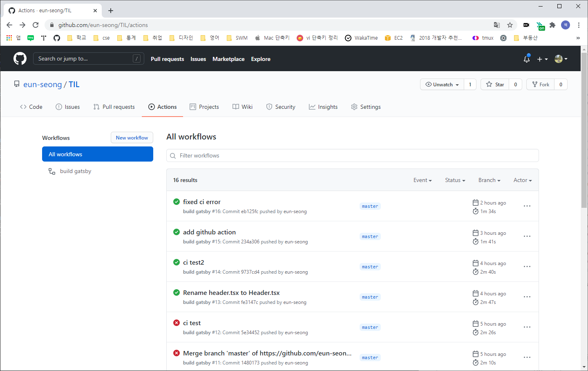The width and height of the screenshot is (588, 371).
Task: Switch to the Code tab
Action: (31, 107)
